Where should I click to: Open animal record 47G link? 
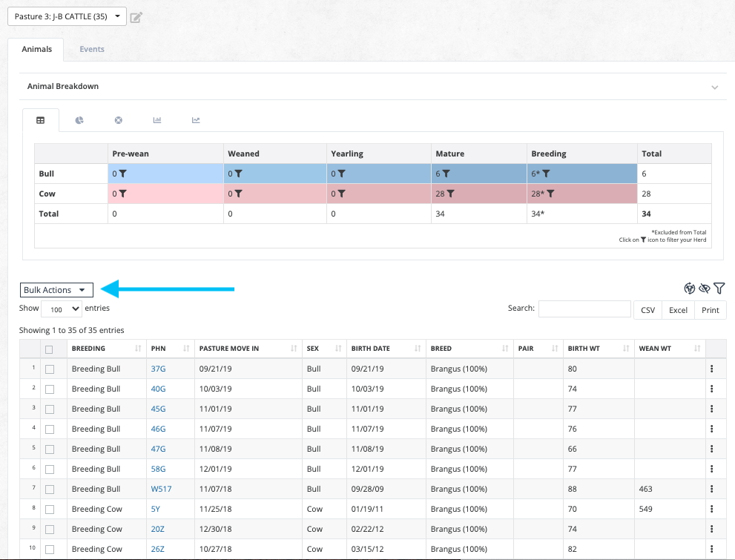(158, 449)
